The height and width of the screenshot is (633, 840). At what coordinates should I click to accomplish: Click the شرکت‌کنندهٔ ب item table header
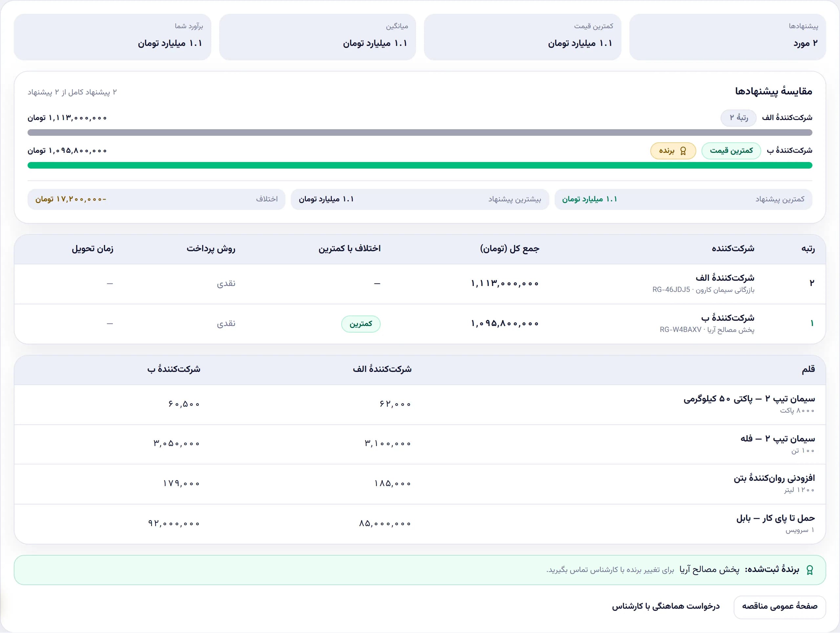(174, 369)
